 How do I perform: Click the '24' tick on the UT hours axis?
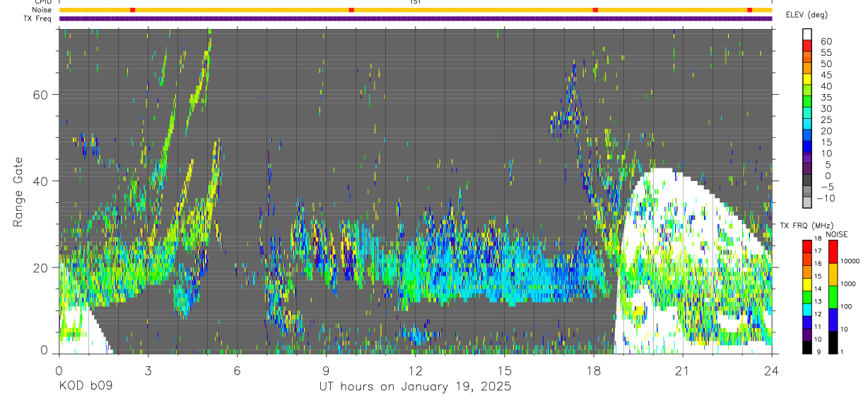[772, 370]
